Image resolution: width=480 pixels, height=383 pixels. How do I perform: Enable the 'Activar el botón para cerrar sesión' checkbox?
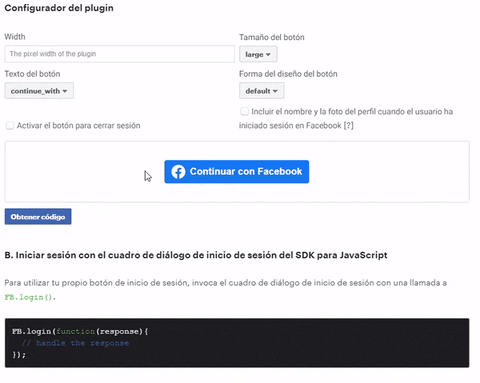click(x=10, y=126)
